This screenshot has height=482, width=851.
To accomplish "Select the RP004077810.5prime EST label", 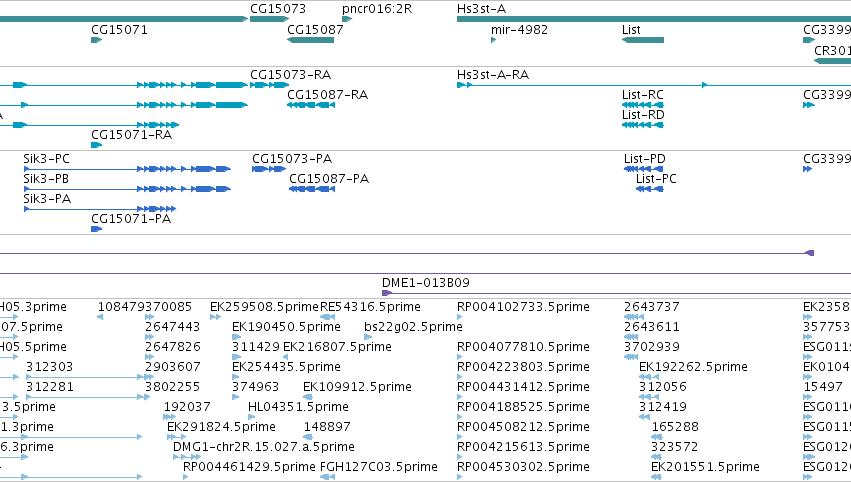I will click(523, 347).
